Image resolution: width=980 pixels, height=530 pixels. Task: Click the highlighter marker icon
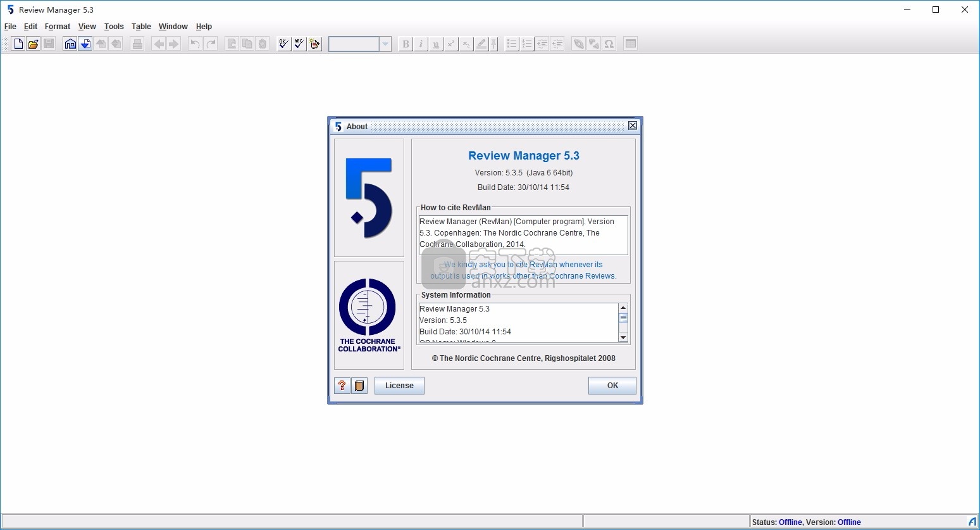click(x=481, y=44)
